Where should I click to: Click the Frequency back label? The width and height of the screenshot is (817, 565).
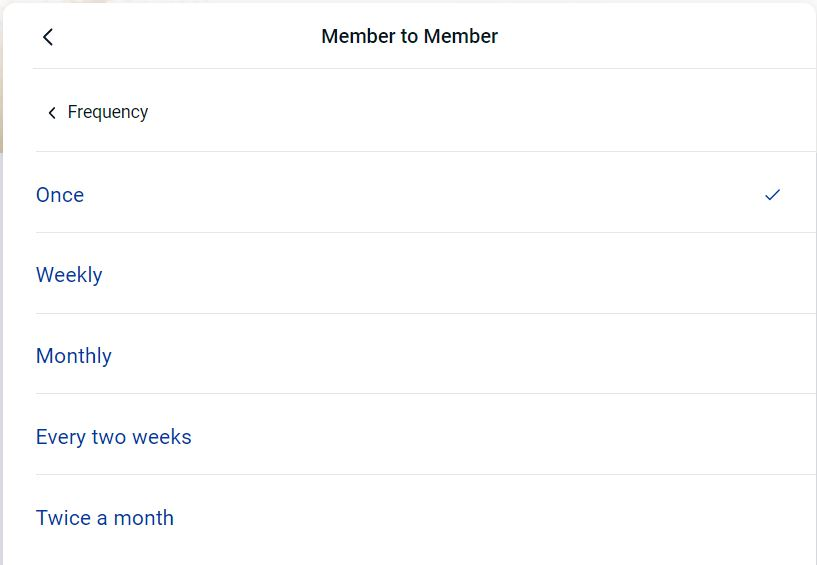(107, 112)
